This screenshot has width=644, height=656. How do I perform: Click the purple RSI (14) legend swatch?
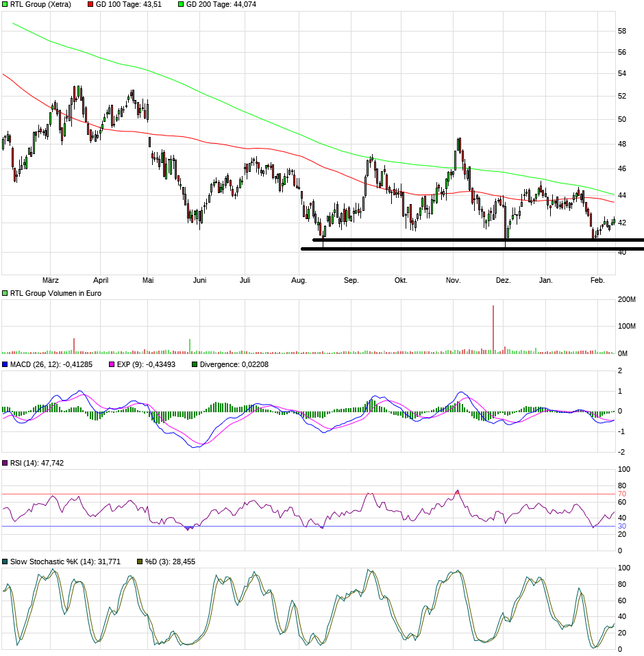pyautogui.click(x=5, y=464)
